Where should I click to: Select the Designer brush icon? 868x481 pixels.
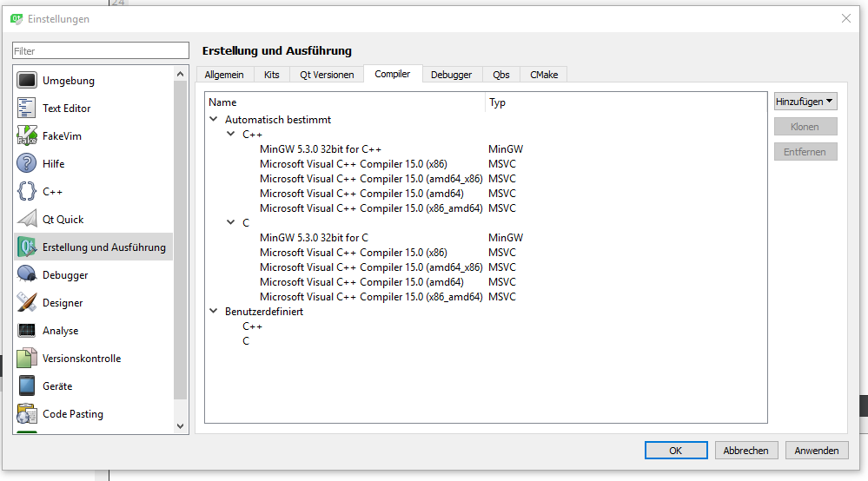27,302
